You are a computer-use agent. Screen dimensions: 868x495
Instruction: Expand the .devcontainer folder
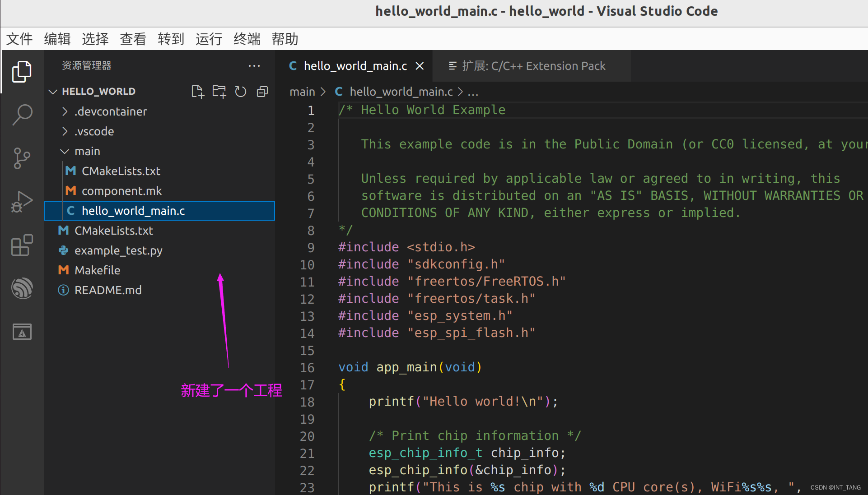click(x=110, y=111)
